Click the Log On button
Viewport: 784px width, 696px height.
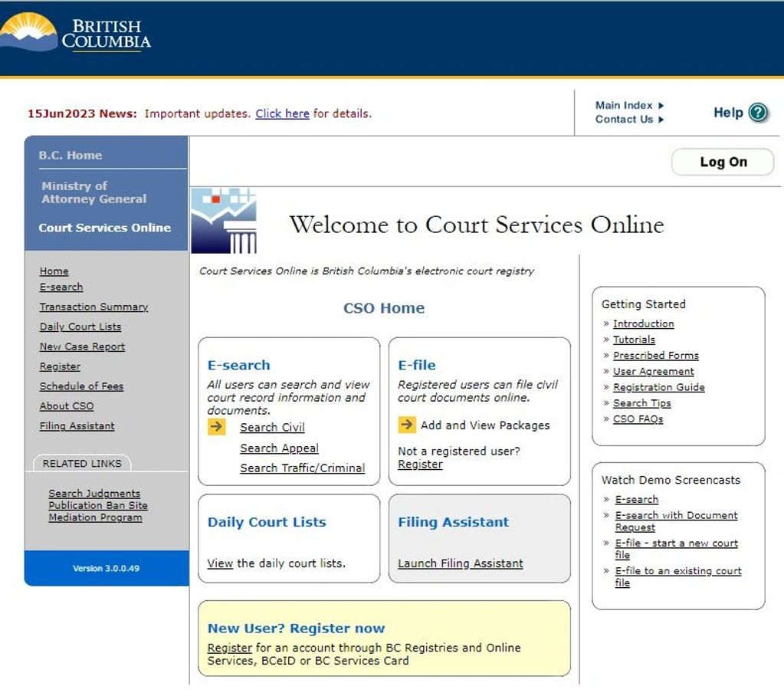[723, 162]
